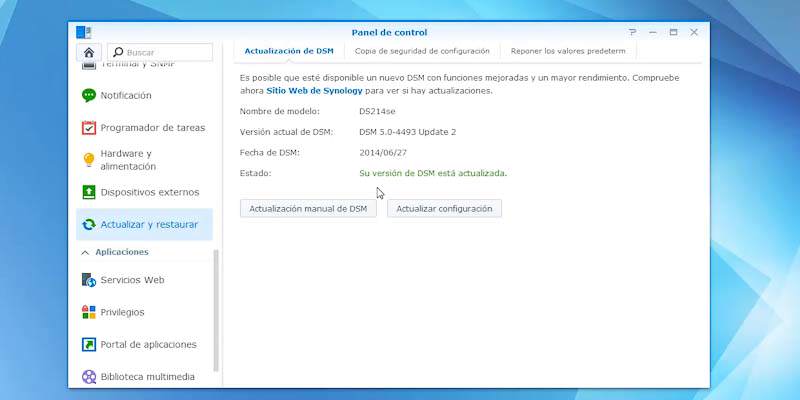Viewport: 800px width, 400px height.
Task: Click Actualización manual de DSM button
Action: coord(308,209)
